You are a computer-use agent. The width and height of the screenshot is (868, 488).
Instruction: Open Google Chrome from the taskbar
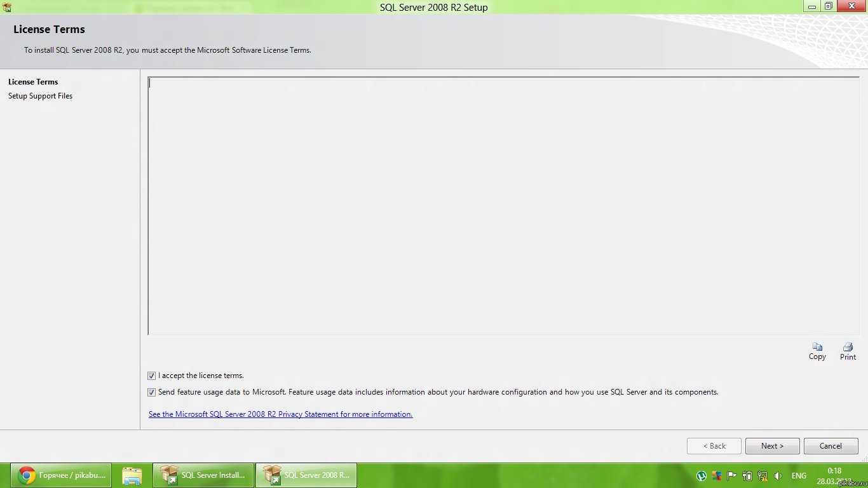(x=61, y=475)
